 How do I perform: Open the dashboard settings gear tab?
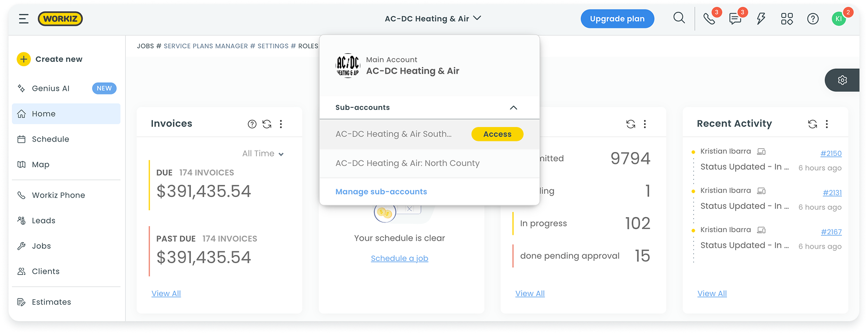[842, 80]
